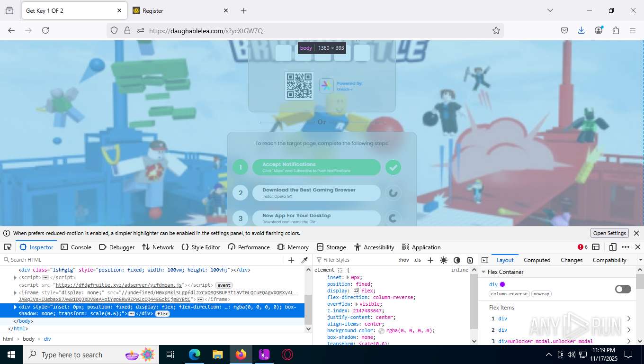Viewport: 644px width, 364px height.
Task: Focus the Filter Styles field
Action: [356, 260]
